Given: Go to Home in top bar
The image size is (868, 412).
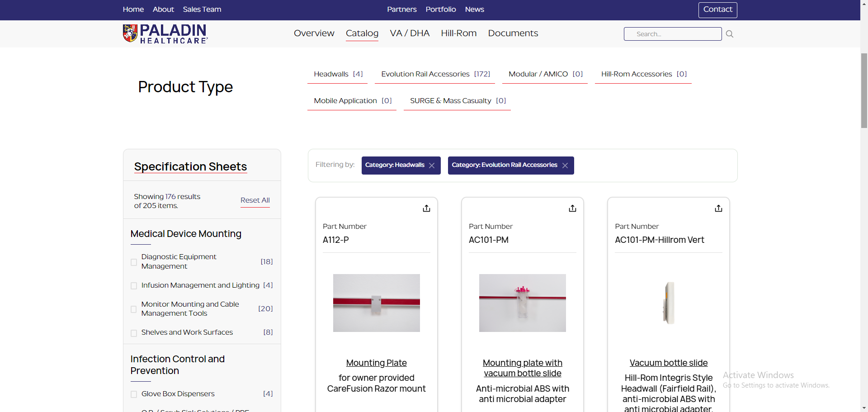Looking at the screenshot, I should tap(133, 9).
